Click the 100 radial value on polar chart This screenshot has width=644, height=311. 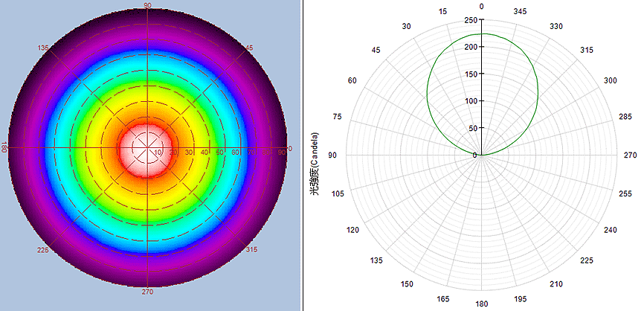(470, 101)
